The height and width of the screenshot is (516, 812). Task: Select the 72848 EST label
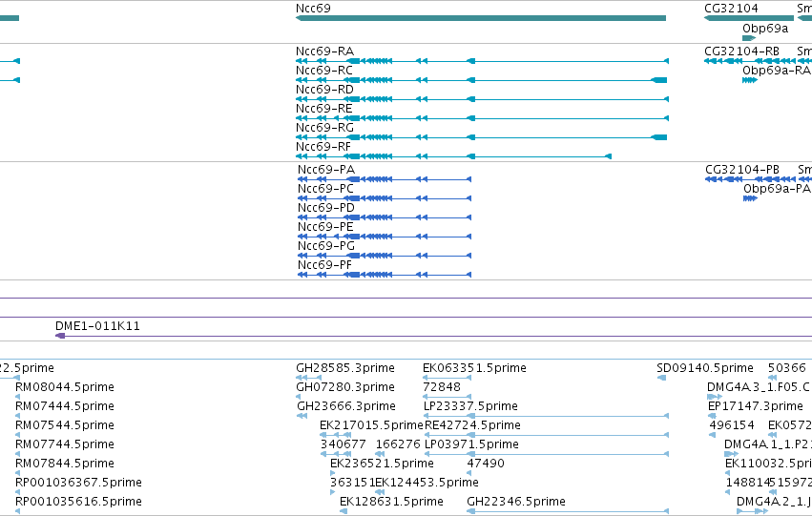[x=442, y=387]
